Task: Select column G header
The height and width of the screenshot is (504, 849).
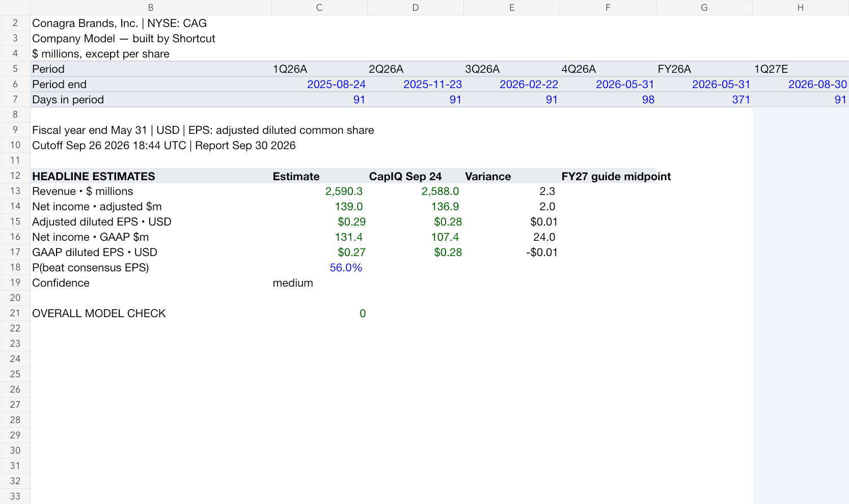Action: [704, 8]
